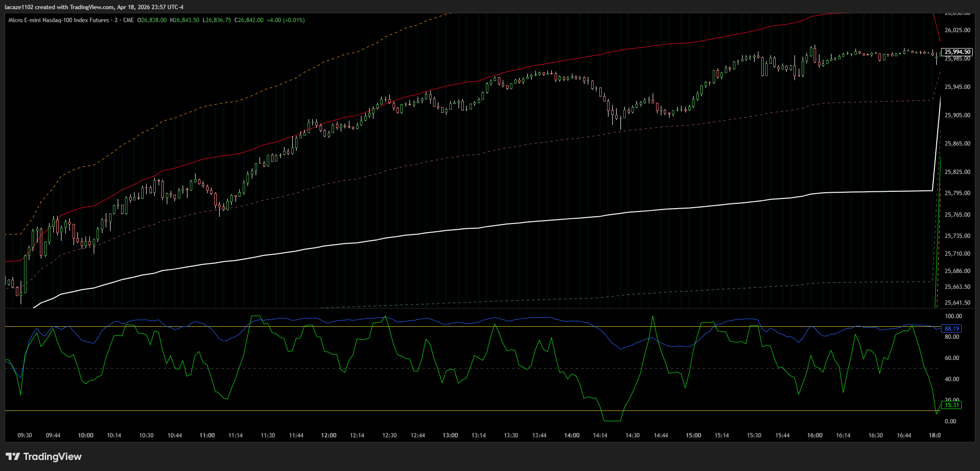Click the 25,945.00 price axis label
Screen dimensions: 980x471
coord(957,87)
